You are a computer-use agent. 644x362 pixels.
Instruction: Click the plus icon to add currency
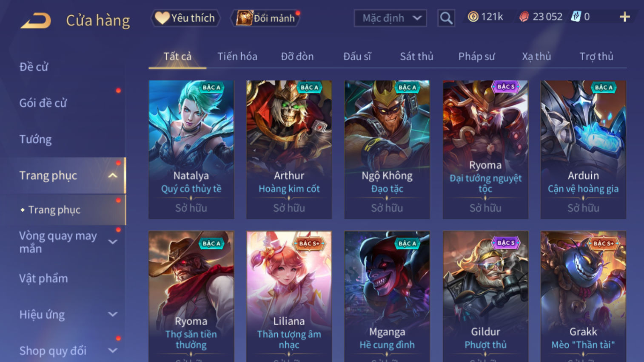(624, 17)
